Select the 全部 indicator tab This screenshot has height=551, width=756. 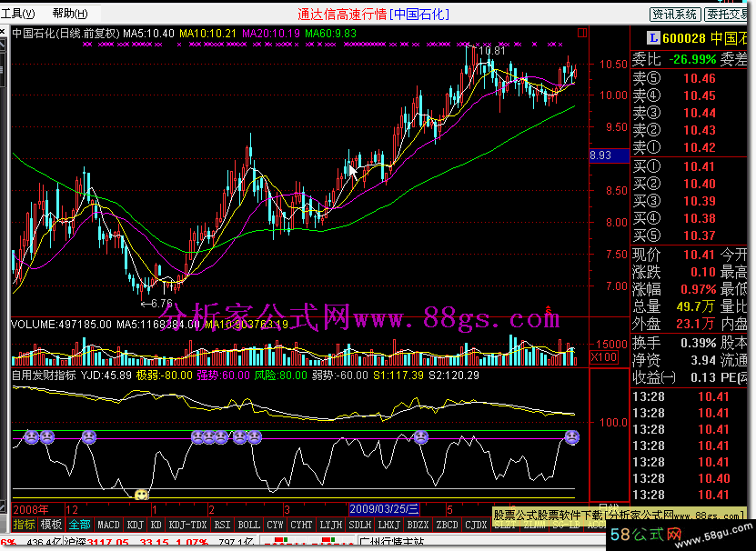tap(79, 525)
